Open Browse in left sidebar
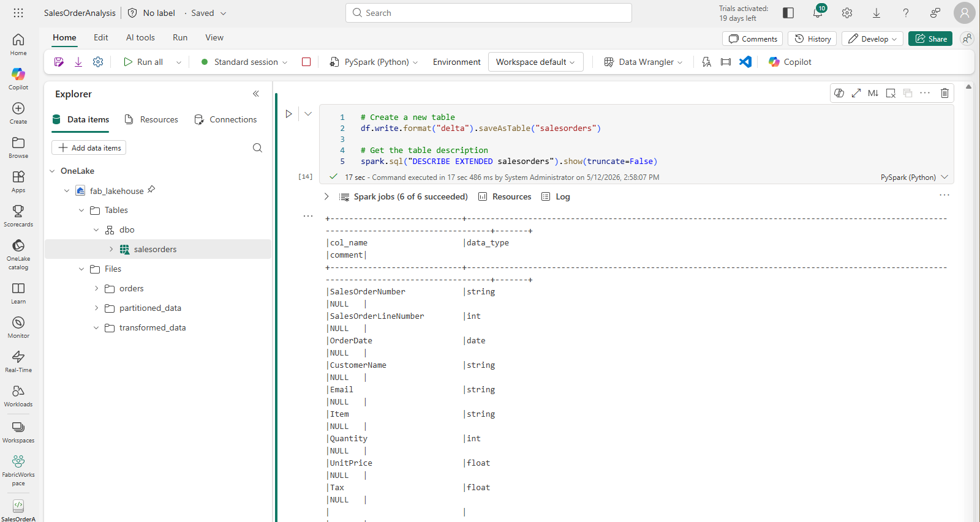The height and width of the screenshot is (522, 980). [18, 147]
